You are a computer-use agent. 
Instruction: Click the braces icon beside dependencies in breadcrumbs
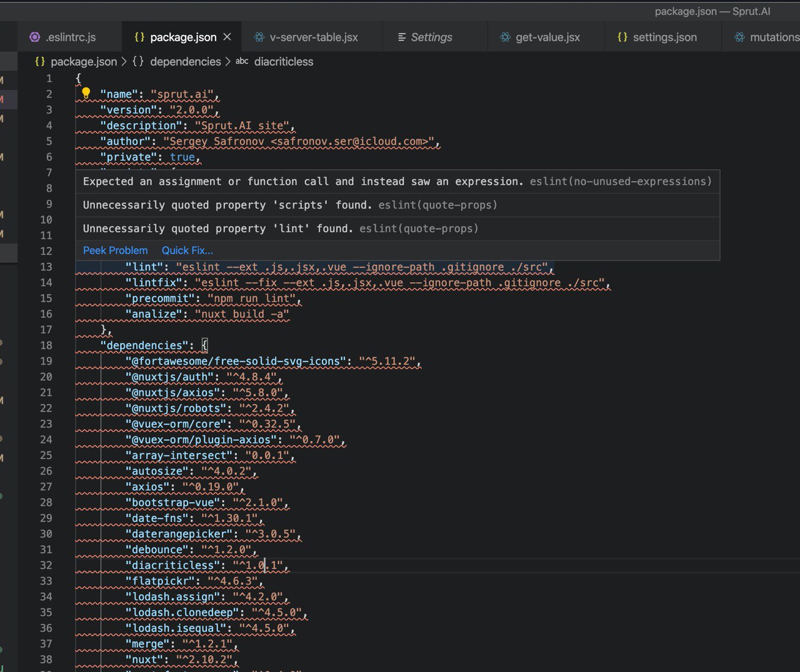coord(138,62)
